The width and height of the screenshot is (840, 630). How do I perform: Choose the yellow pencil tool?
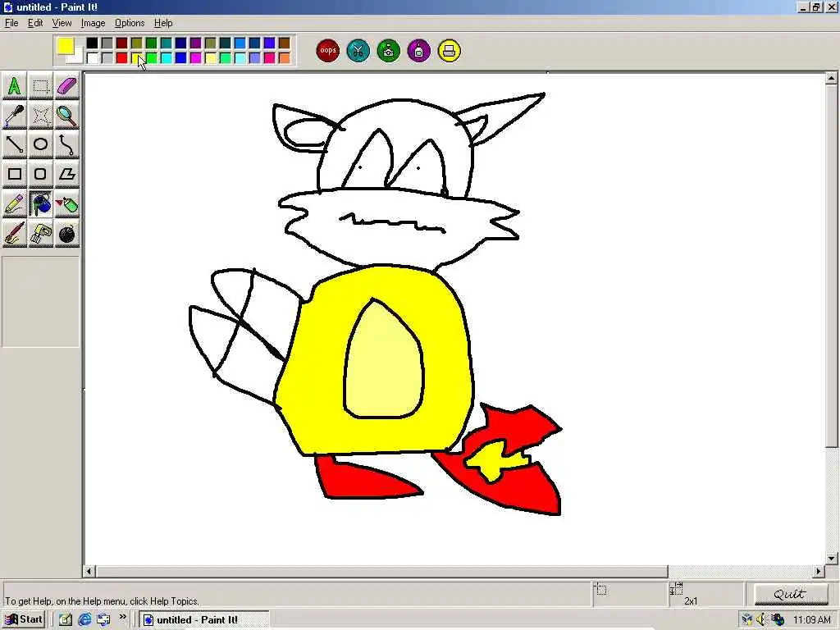15,204
